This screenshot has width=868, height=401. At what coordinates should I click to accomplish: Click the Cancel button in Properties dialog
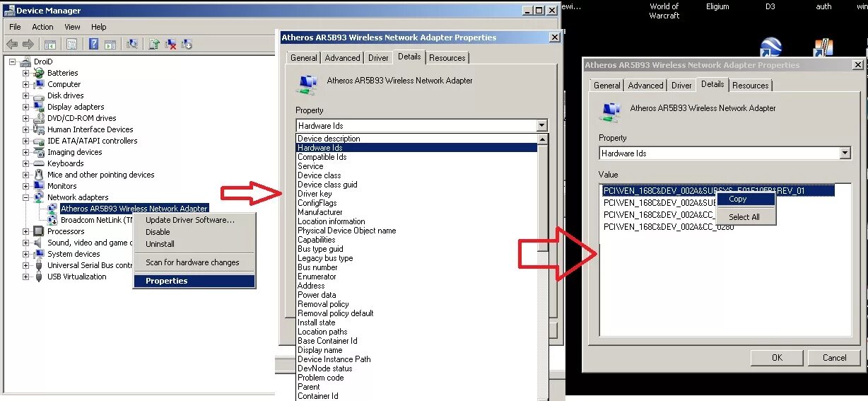point(834,358)
